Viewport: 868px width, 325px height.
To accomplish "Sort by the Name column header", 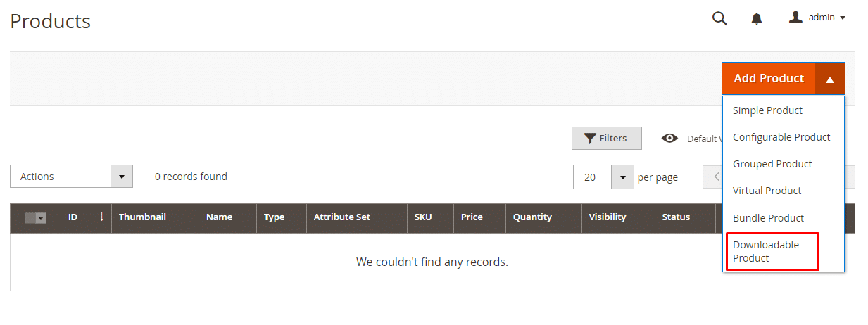I will (219, 217).
